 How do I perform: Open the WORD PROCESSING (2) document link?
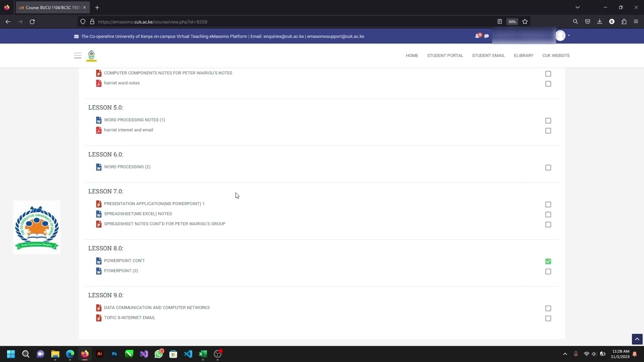point(127,167)
